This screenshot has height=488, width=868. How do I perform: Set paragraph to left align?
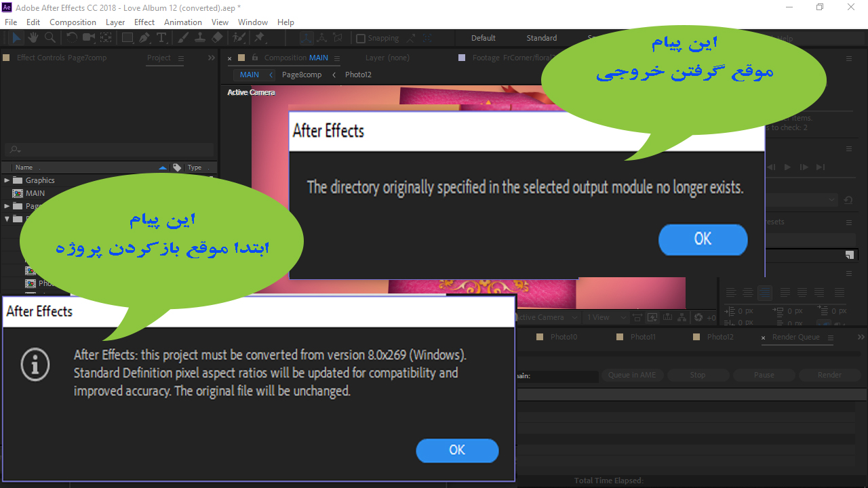point(731,293)
